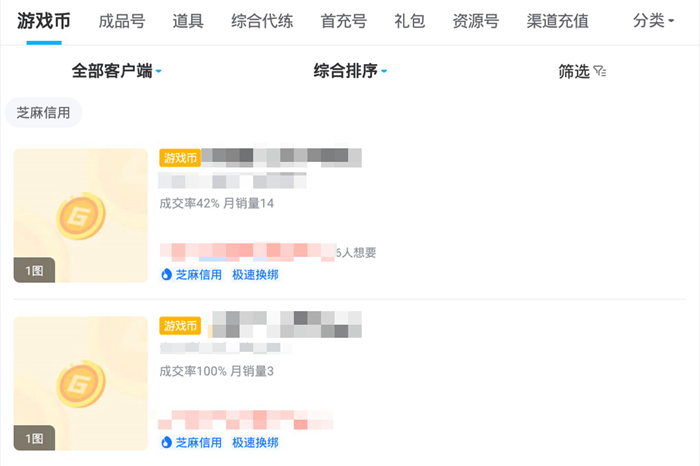Click the gold coin icon in first listing
700x466 pixels.
(79, 216)
